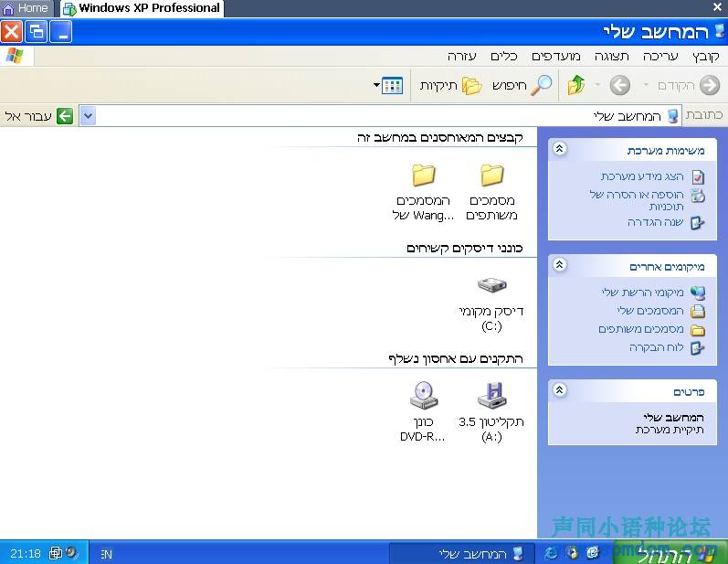
Task: Click the system information checklist icon
Action: pos(698,177)
